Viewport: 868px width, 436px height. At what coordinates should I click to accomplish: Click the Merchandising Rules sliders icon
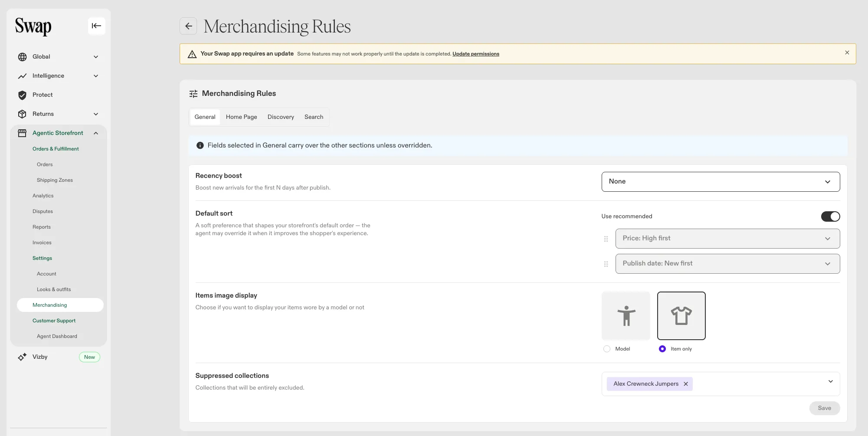[x=193, y=94]
